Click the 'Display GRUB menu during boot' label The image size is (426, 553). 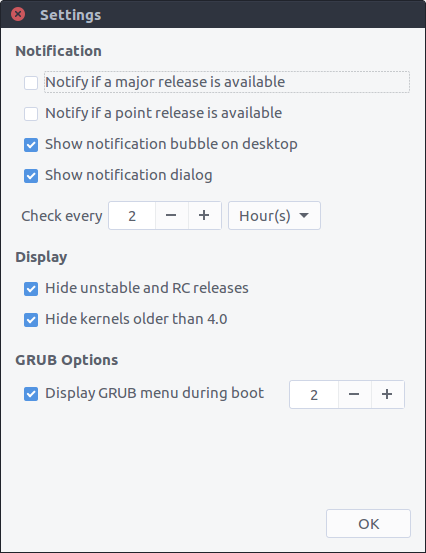154,393
